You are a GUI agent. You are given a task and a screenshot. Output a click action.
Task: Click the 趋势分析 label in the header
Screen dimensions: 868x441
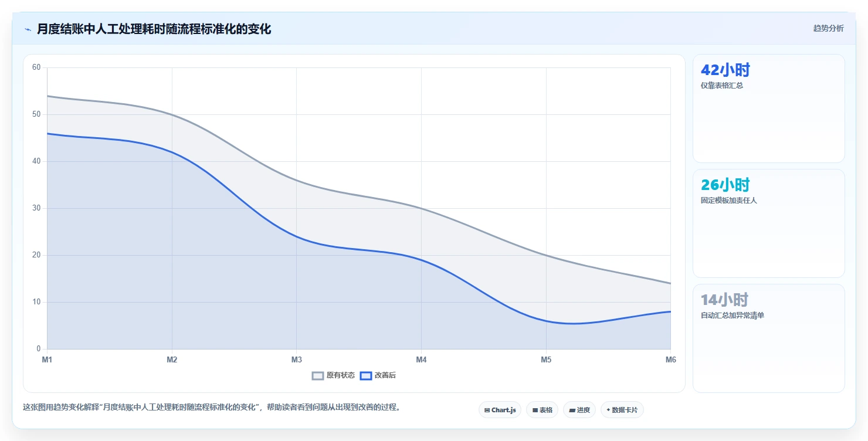(828, 28)
